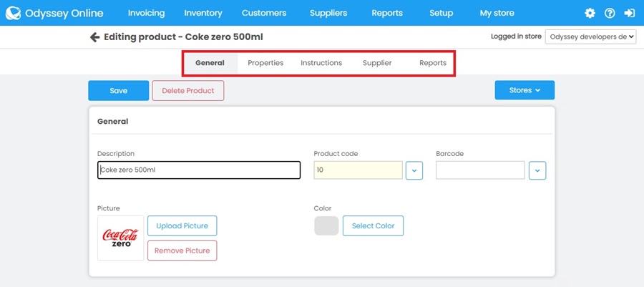Click the help question mark icon
The height and width of the screenshot is (287, 644).
(x=610, y=13)
